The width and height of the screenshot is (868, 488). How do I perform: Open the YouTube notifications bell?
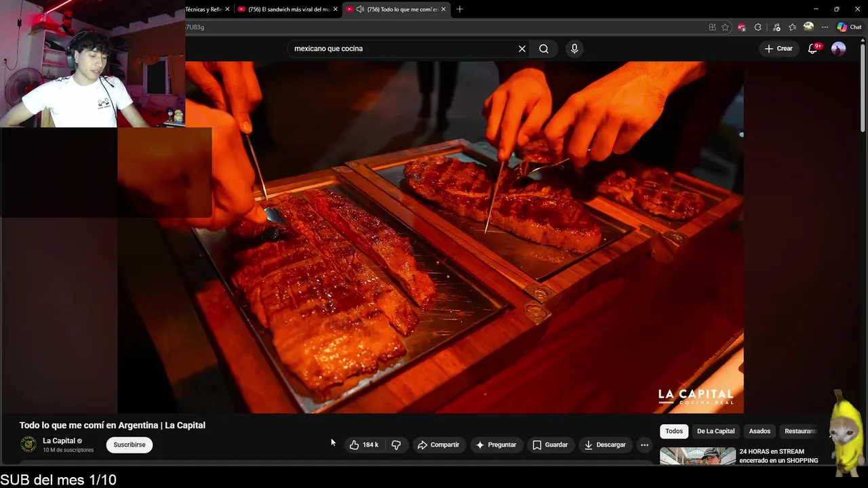813,49
